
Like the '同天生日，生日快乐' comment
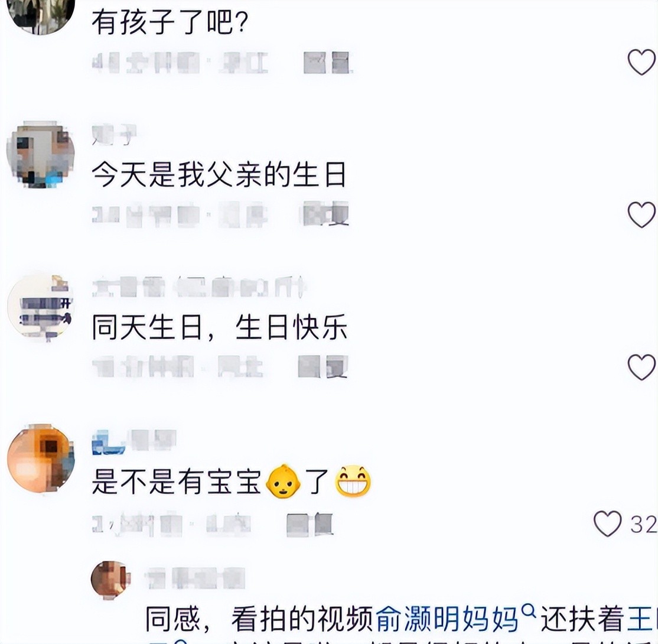[x=641, y=367]
